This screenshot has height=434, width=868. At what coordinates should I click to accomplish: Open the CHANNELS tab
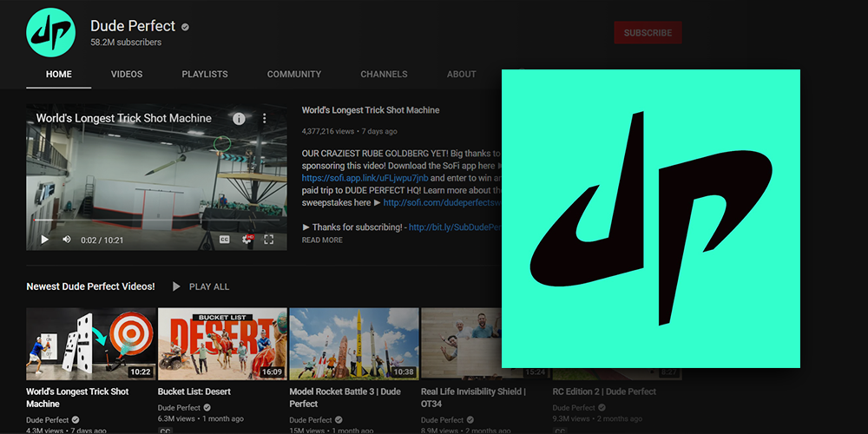point(384,74)
